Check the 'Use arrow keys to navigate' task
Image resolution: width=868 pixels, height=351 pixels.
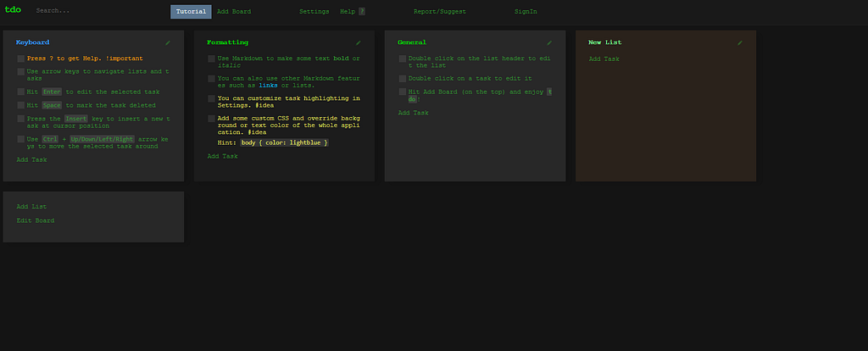pos(20,72)
